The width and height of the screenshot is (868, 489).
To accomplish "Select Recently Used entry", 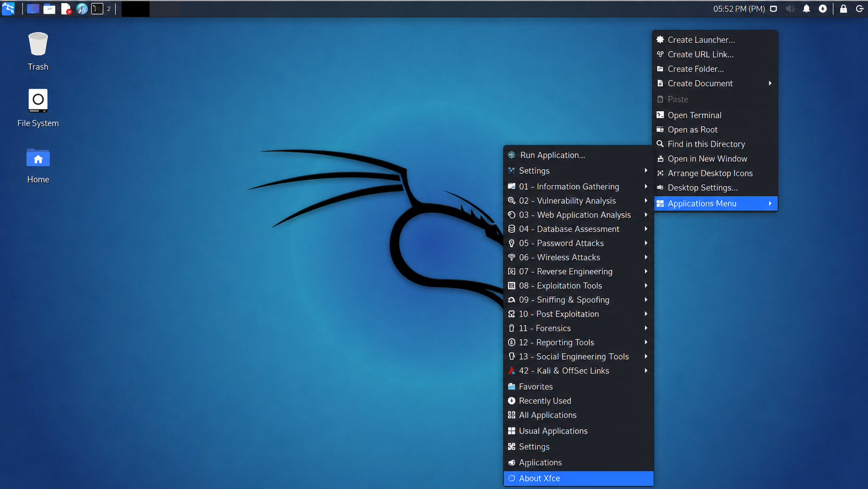I will click(x=578, y=401).
